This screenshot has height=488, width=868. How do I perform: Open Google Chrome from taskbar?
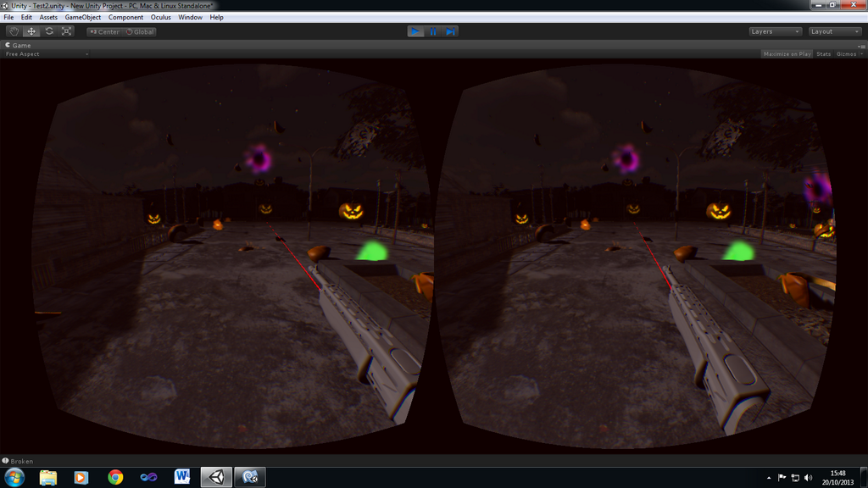pyautogui.click(x=115, y=477)
